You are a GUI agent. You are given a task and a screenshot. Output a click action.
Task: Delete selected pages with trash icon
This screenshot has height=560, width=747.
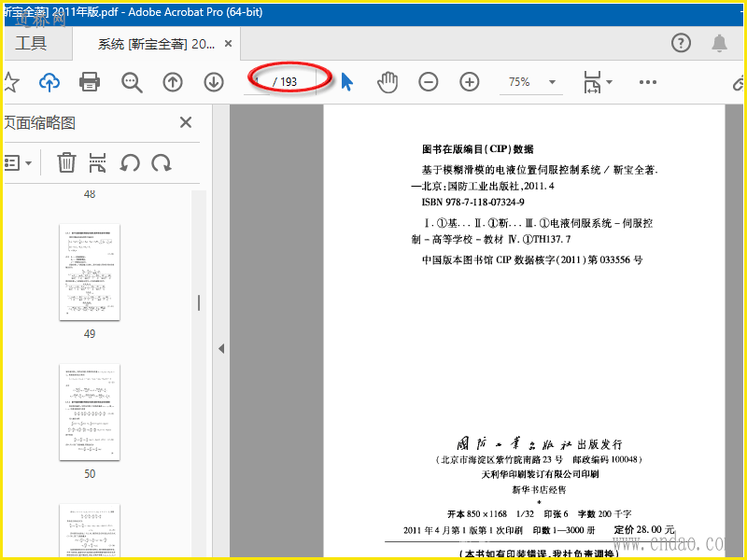pyautogui.click(x=66, y=162)
